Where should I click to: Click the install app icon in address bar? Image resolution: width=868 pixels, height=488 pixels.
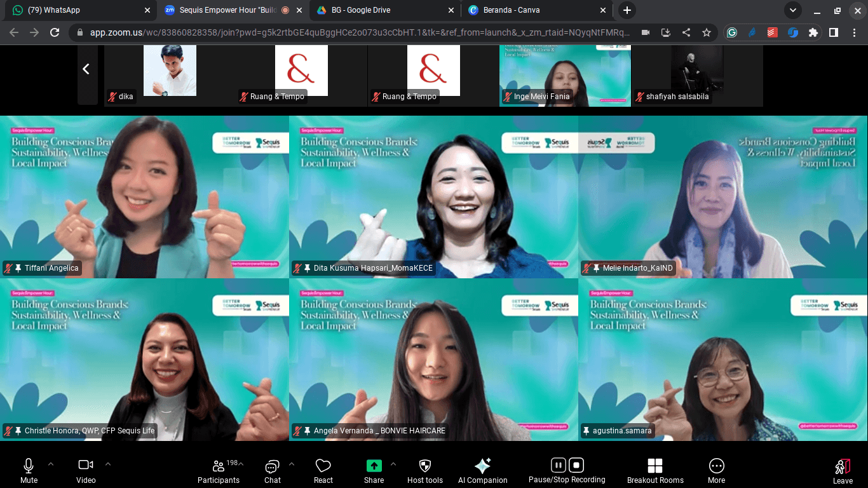(666, 32)
